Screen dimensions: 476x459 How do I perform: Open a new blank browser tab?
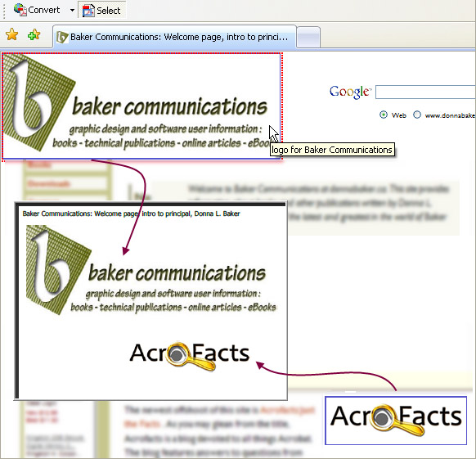tap(308, 38)
